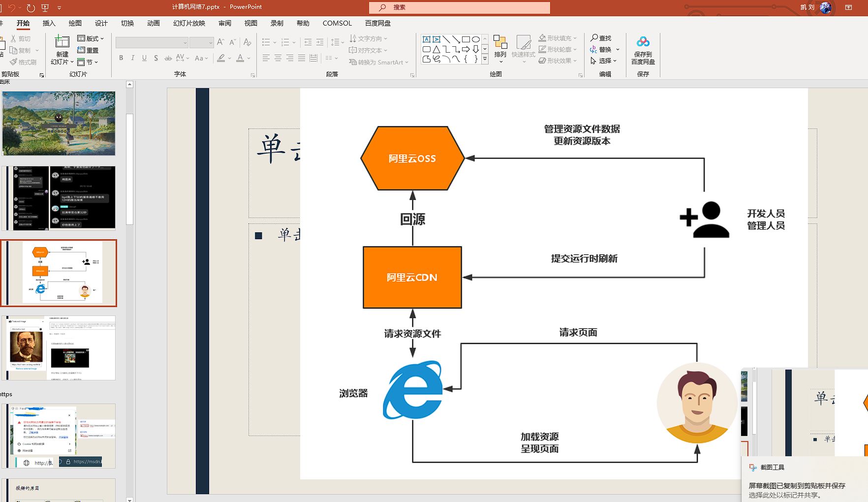The width and height of the screenshot is (868, 502).
Task: Click the 查找 find magnifier icon
Action: point(594,38)
